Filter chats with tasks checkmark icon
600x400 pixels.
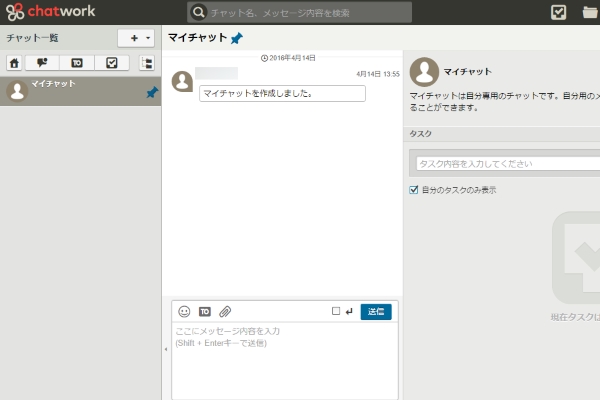point(112,63)
